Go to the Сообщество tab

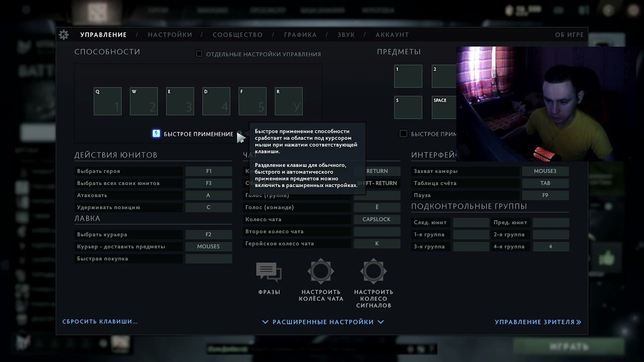click(237, 35)
